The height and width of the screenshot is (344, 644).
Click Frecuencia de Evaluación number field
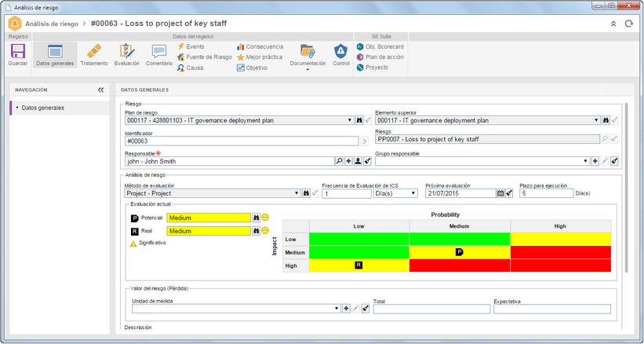[347, 193]
